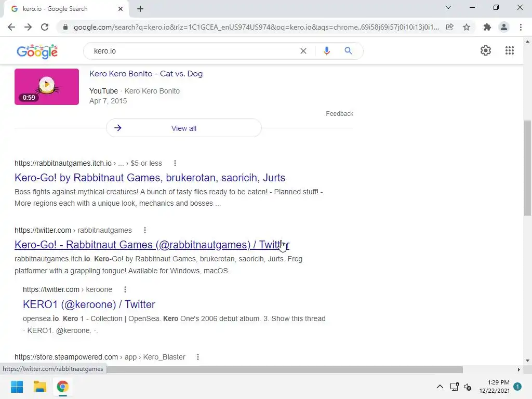Close the kero.io Google Search tab
The width and height of the screenshot is (532, 399).
click(x=121, y=9)
